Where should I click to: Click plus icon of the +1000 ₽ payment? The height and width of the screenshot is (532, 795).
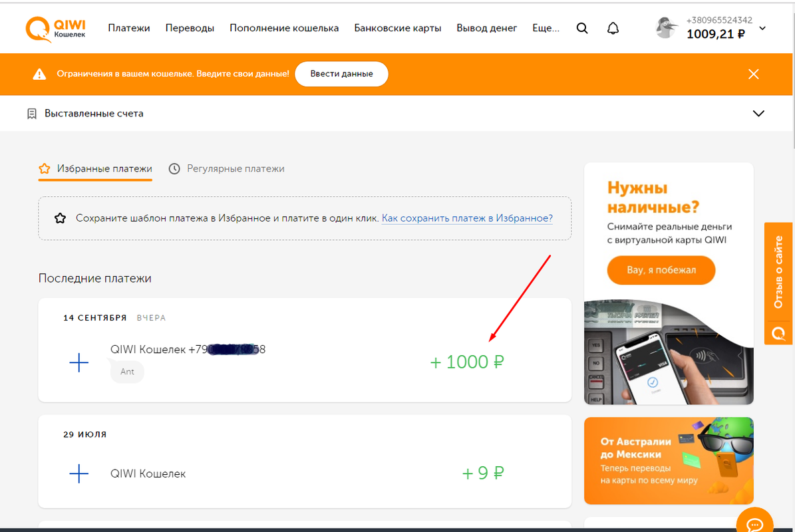click(x=79, y=362)
